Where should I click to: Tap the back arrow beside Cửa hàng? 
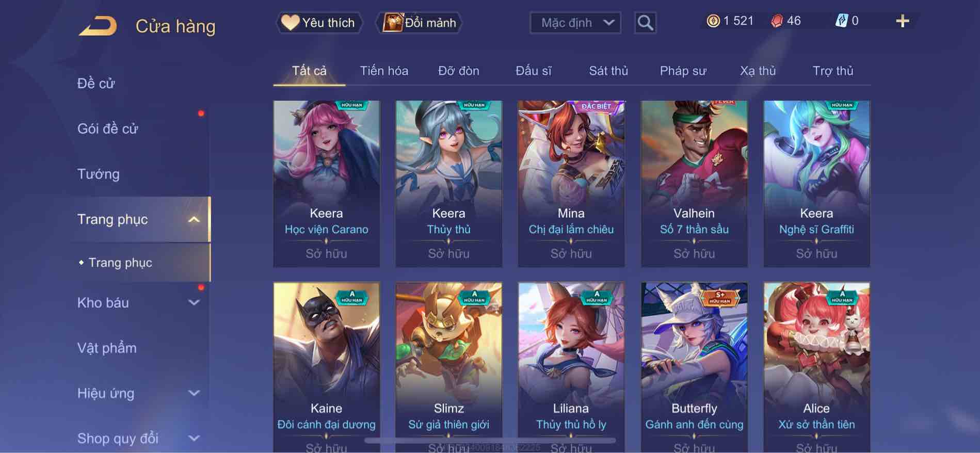coord(98,26)
